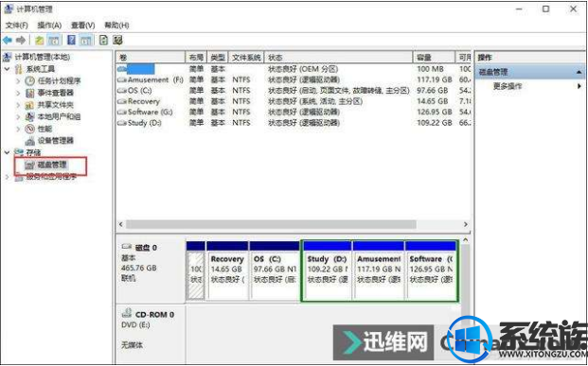Sort by the 容量 column header
This screenshot has height=366, width=588.
tap(435, 58)
